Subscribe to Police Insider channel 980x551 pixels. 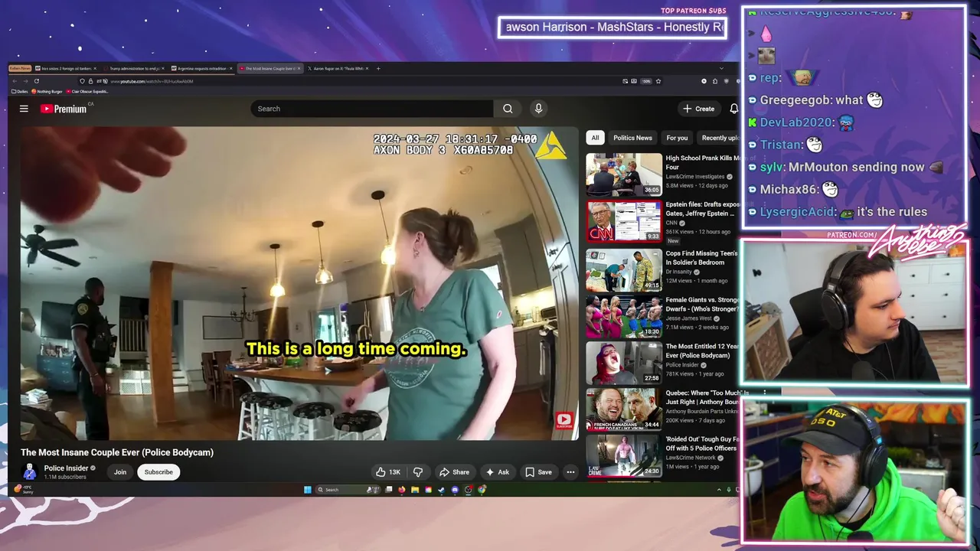[158, 472]
